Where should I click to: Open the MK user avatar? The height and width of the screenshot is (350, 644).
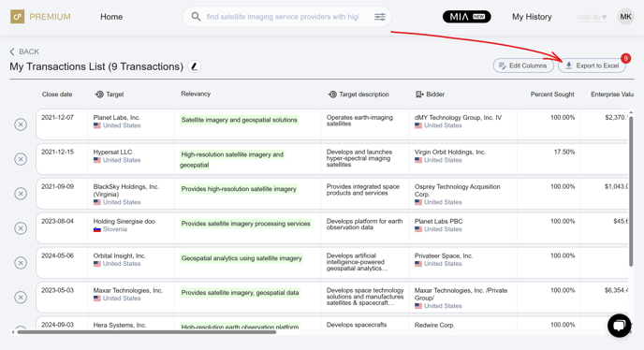pyautogui.click(x=625, y=17)
